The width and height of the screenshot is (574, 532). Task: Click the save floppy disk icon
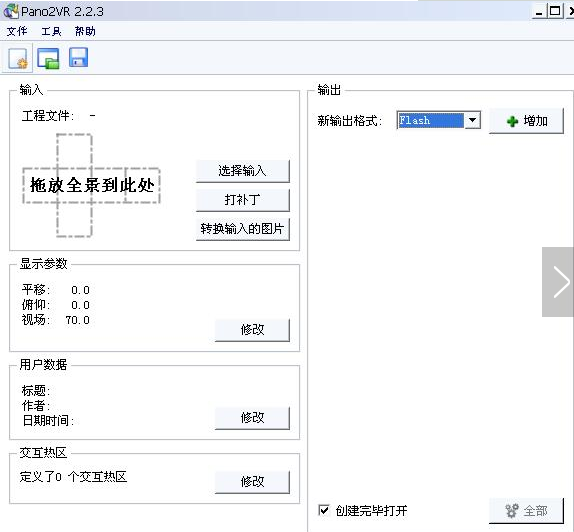pos(78,57)
